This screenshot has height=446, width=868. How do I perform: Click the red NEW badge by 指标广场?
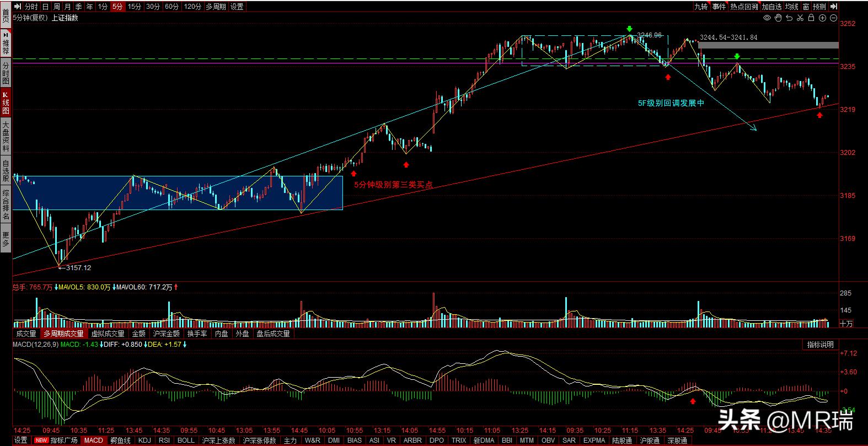click(41, 440)
